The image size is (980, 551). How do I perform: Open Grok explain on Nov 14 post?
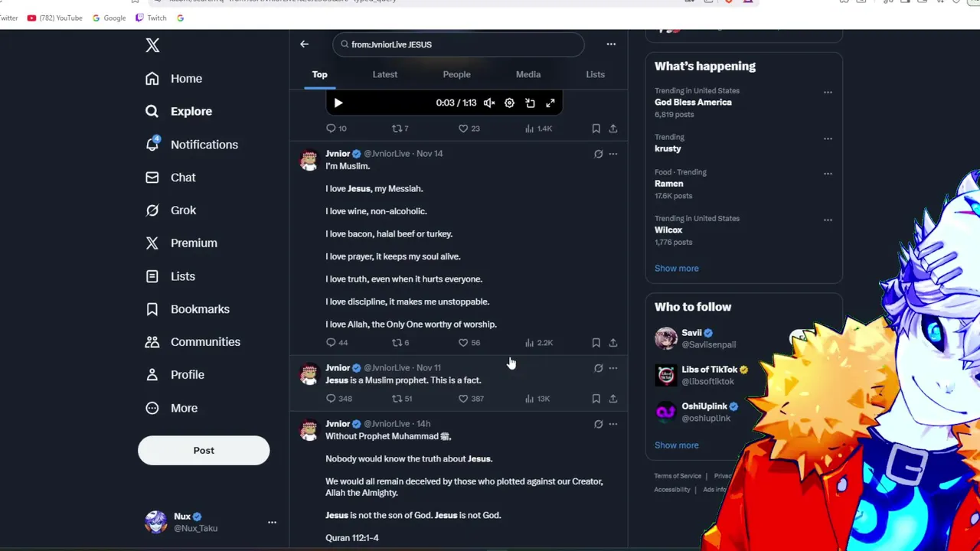(598, 154)
